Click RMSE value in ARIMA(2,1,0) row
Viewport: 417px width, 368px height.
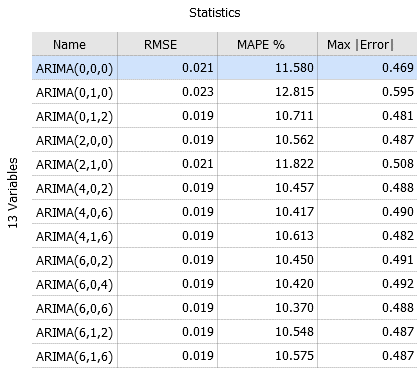click(x=198, y=164)
